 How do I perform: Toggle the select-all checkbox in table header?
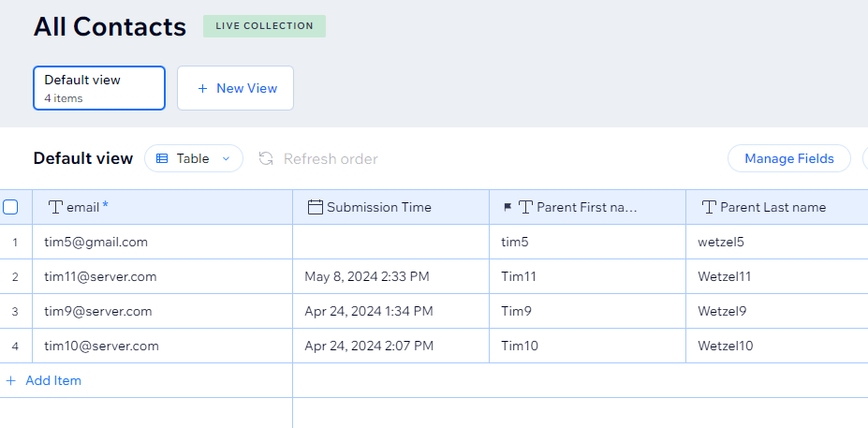(x=10, y=207)
